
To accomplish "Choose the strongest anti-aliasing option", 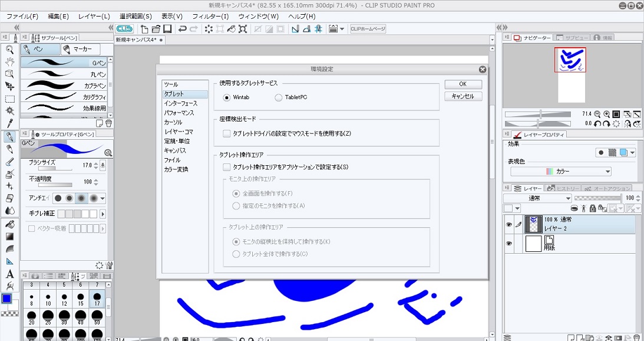I will click(x=93, y=198).
